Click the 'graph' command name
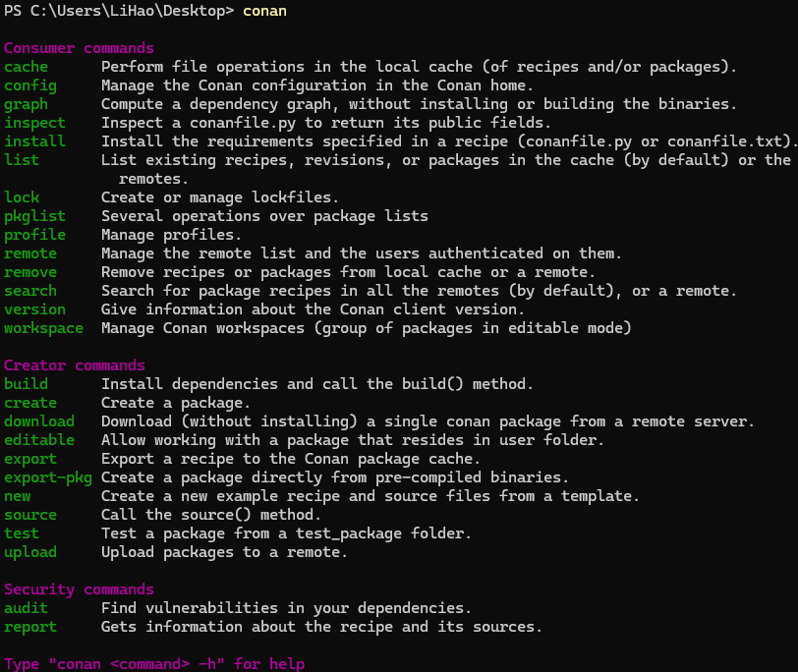 (x=26, y=104)
